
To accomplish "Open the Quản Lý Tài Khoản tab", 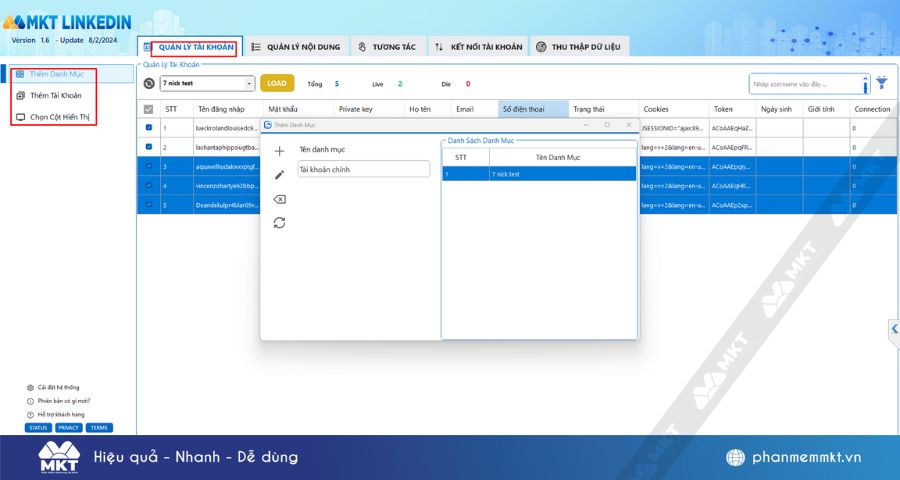I will click(x=189, y=47).
